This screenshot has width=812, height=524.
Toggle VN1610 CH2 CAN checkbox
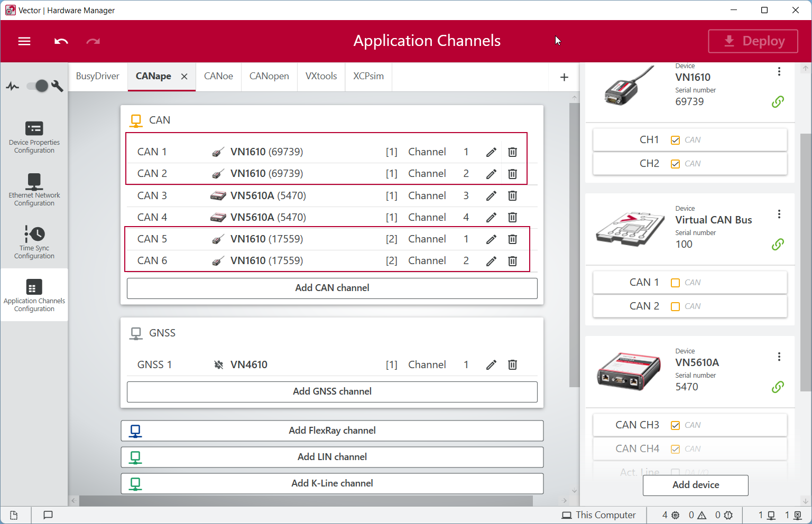coord(675,164)
